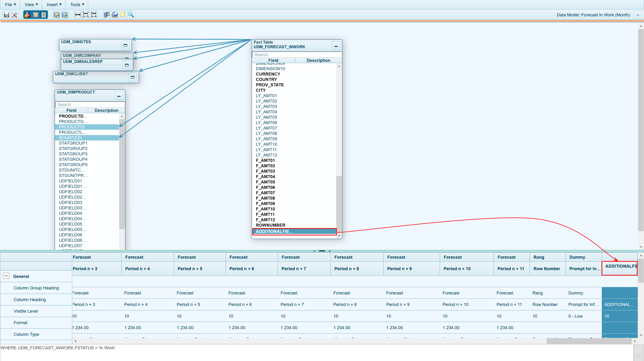Screen dimensions: 644x361
Task: Open the wrench and screwdriver settings icon
Action: (15, 15)
